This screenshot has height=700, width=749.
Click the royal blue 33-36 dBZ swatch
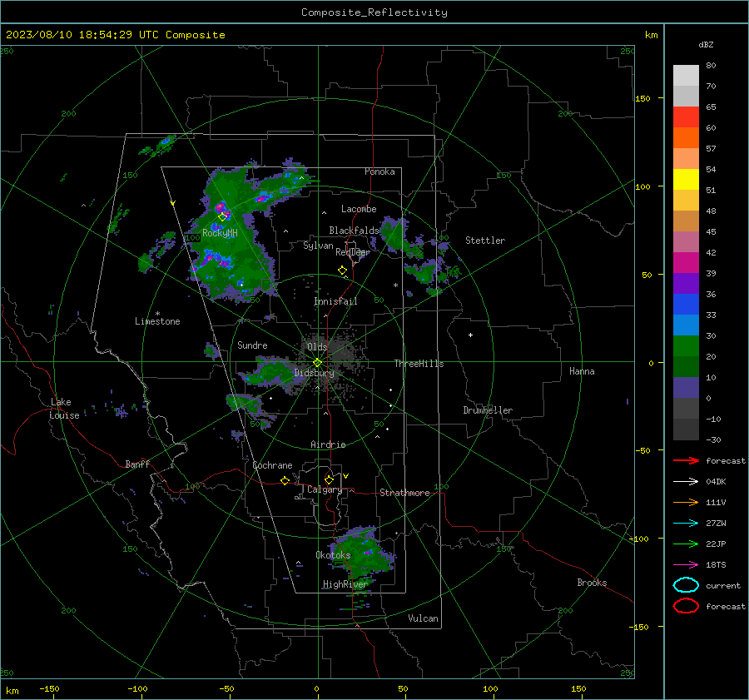click(x=686, y=304)
